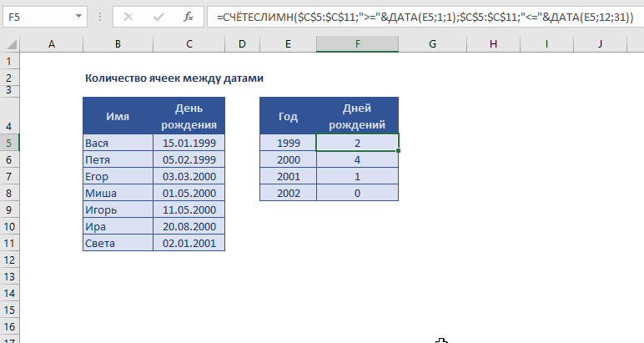Select year cell 2000

click(x=288, y=159)
